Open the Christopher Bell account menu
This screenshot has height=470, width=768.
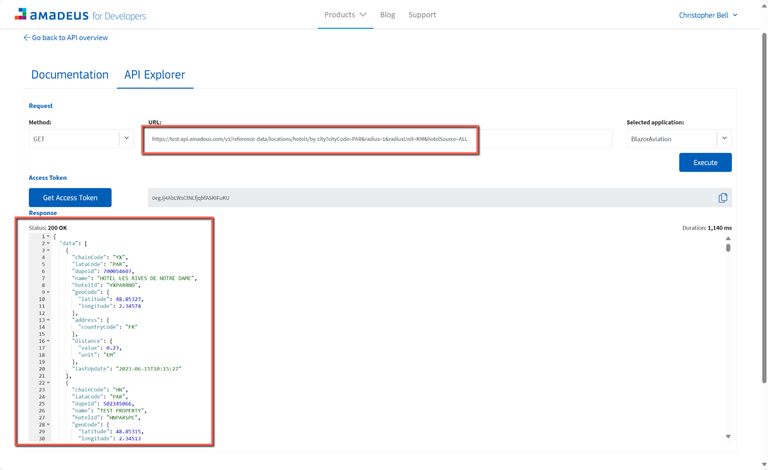[x=708, y=15]
